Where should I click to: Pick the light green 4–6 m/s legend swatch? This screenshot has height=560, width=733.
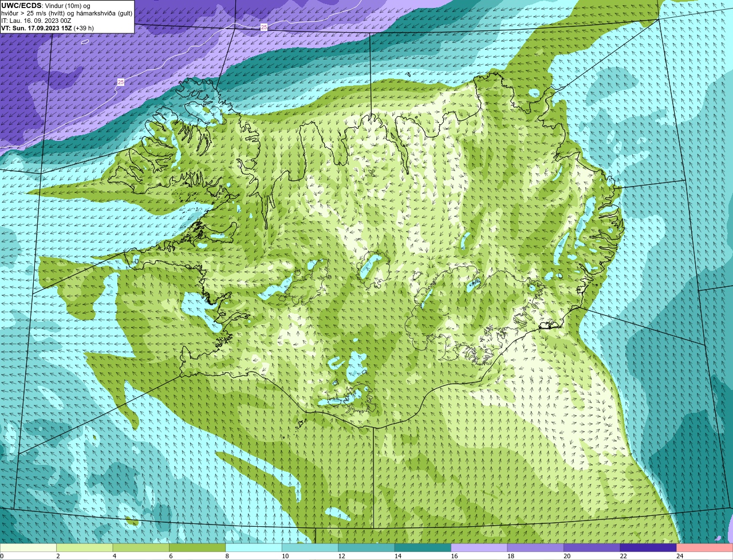(x=141, y=548)
